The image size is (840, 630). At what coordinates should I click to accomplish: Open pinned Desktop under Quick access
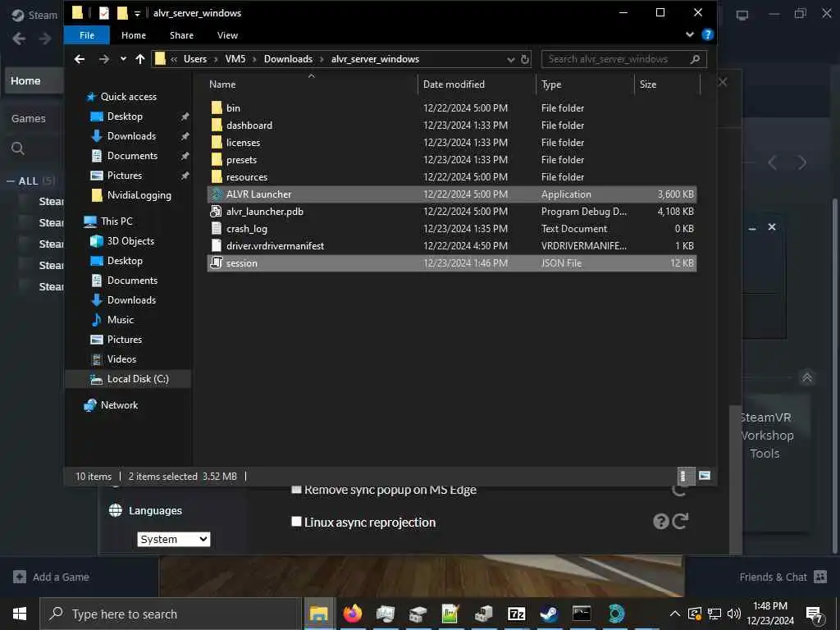(x=125, y=116)
